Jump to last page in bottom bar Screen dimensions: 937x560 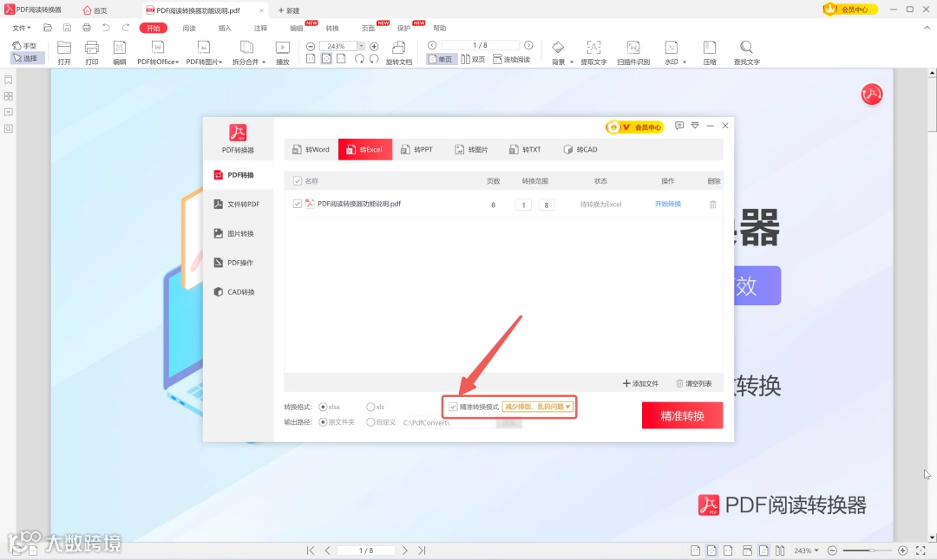(422, 550)
